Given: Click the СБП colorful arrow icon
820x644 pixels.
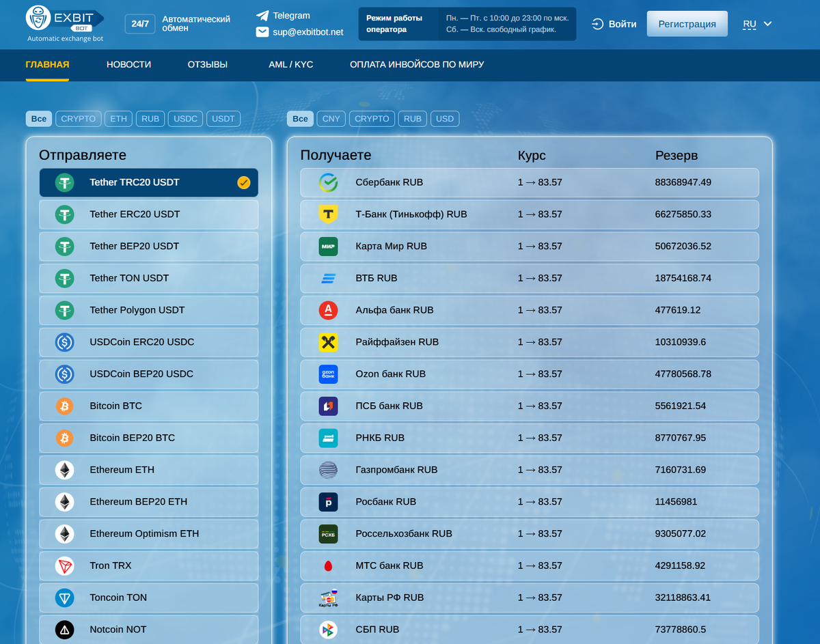Looking at the screenshot, I should point(329,630).
